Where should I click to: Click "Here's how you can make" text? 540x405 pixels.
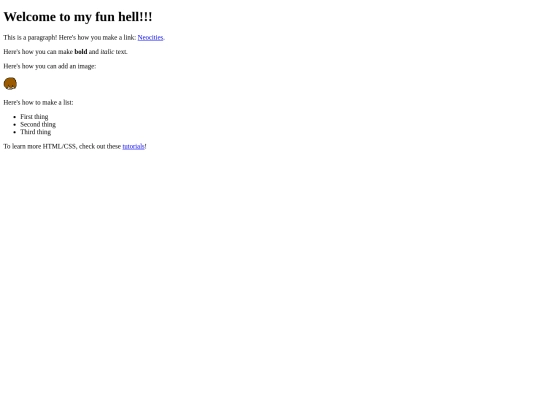[x=38, y=52]
